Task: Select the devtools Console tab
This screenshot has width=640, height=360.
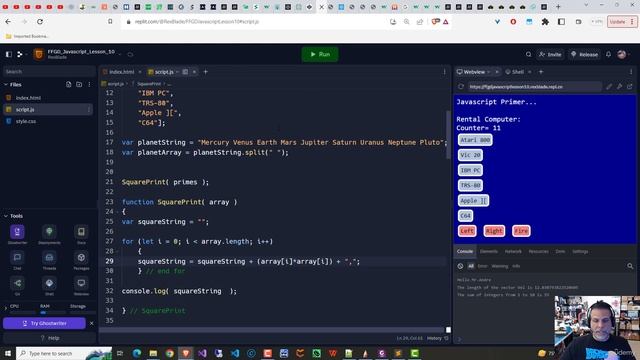Action: [464, 251]
